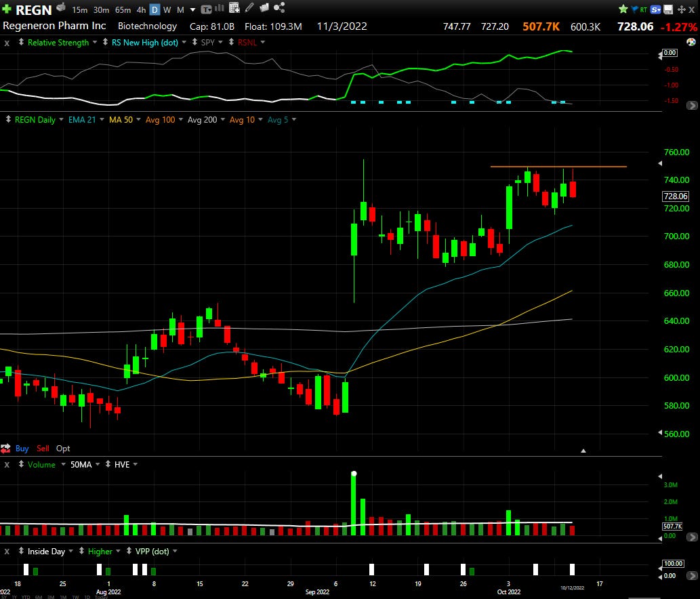
Task: Switch to 4h timeframe
Action: click(x=141, y=9)
